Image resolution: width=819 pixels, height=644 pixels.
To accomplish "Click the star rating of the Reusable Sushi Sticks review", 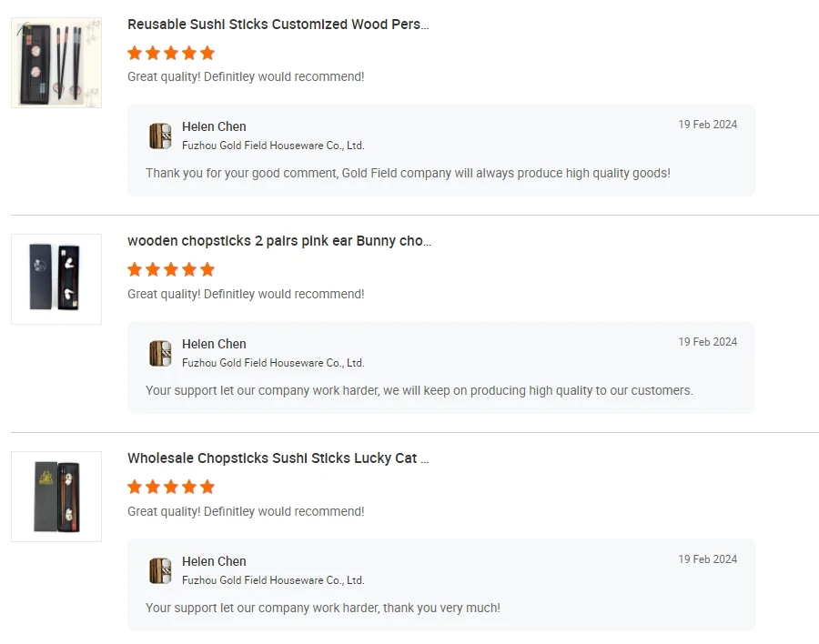I will tap(171, 53).
